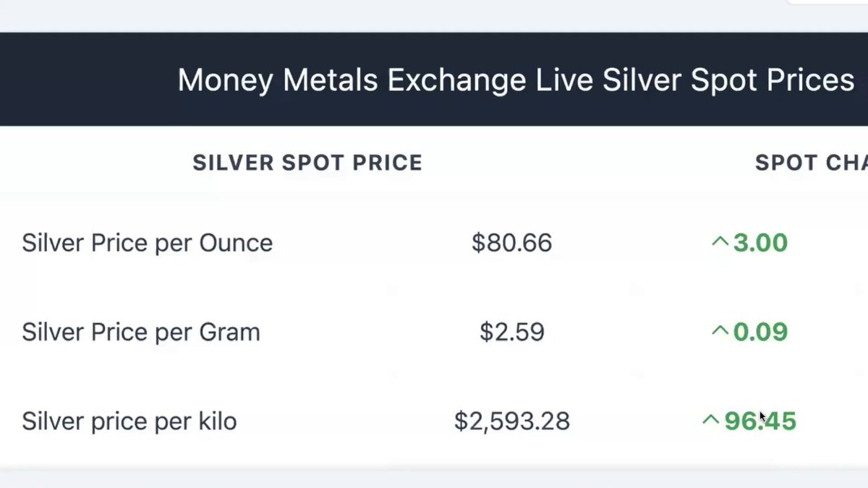Click the green up arrow beside 0.09

click(720, 332)
